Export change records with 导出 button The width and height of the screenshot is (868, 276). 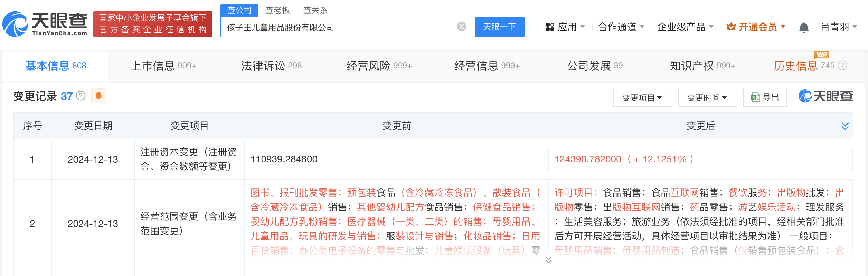pos(765,97)
